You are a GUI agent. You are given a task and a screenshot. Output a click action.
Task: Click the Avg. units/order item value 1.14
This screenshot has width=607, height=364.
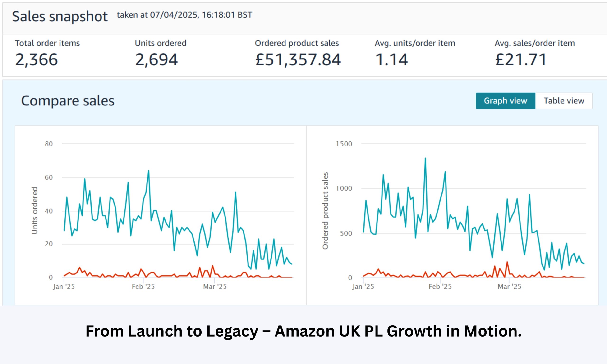(391, 60)
